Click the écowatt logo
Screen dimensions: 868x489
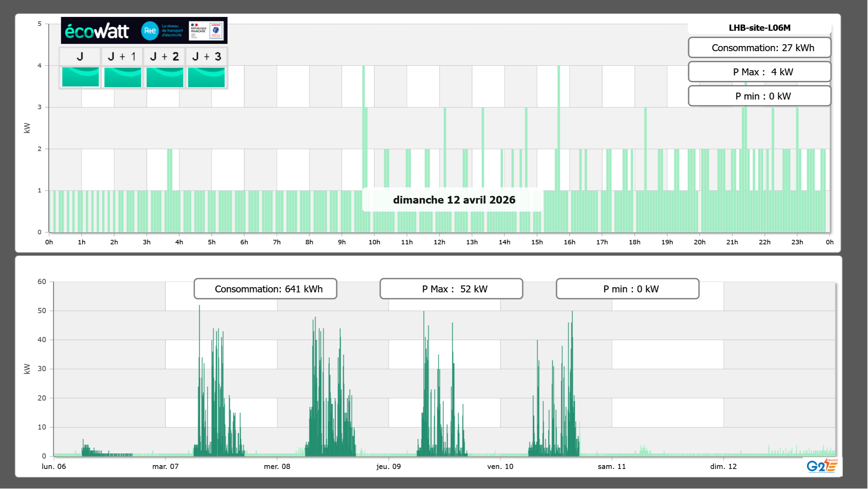97,31
